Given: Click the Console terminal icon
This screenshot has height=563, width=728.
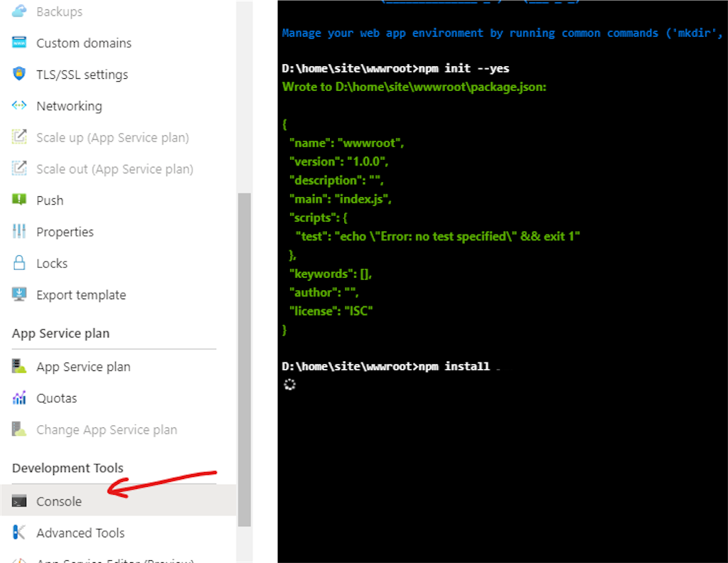Looking at the screenshot, I should [x=19, y=501].
